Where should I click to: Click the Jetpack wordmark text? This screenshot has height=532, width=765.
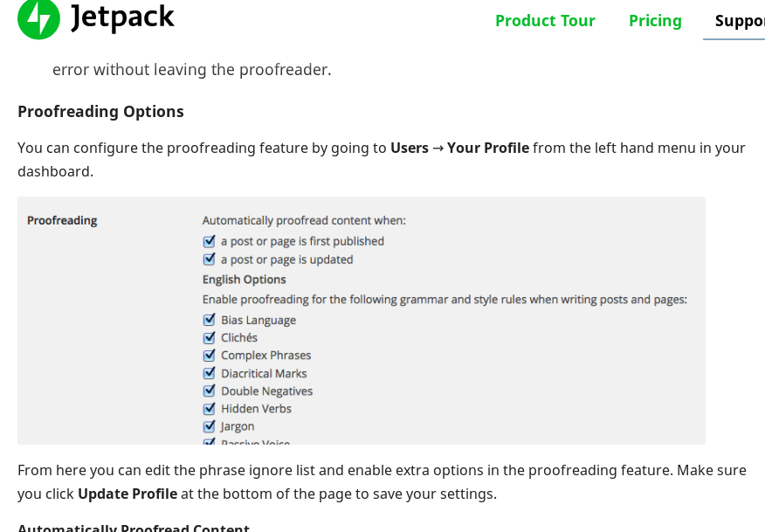122,17
